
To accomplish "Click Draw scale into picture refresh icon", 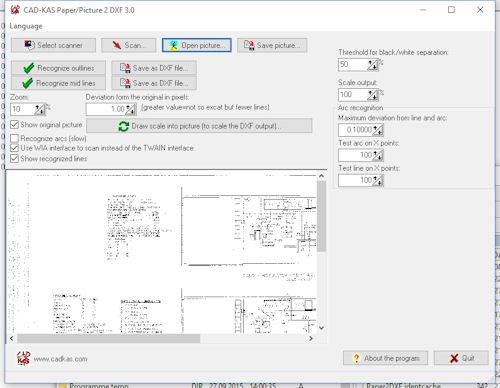I will click(124, 126).
